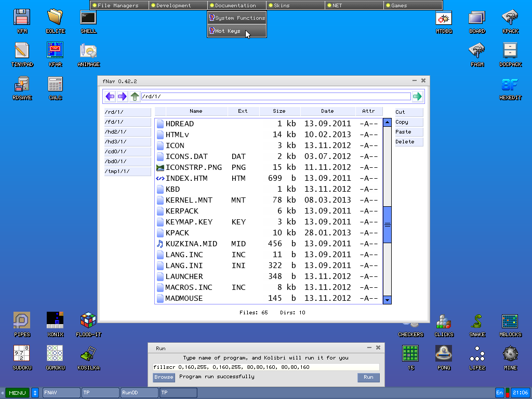This screenshot has height=399, width=532.
Task: Click the Browse button in Run dialog
Action: pyautogui.click(x=164, y=377)
